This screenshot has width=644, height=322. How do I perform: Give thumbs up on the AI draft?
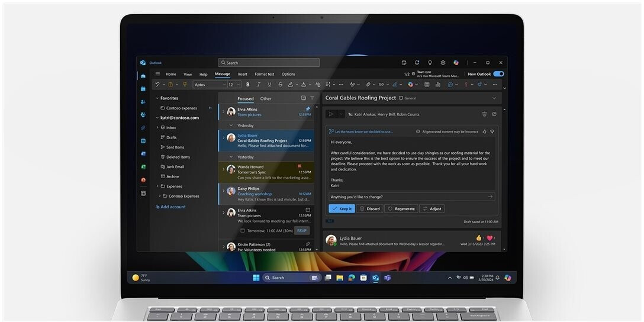[x=484, y=131]
